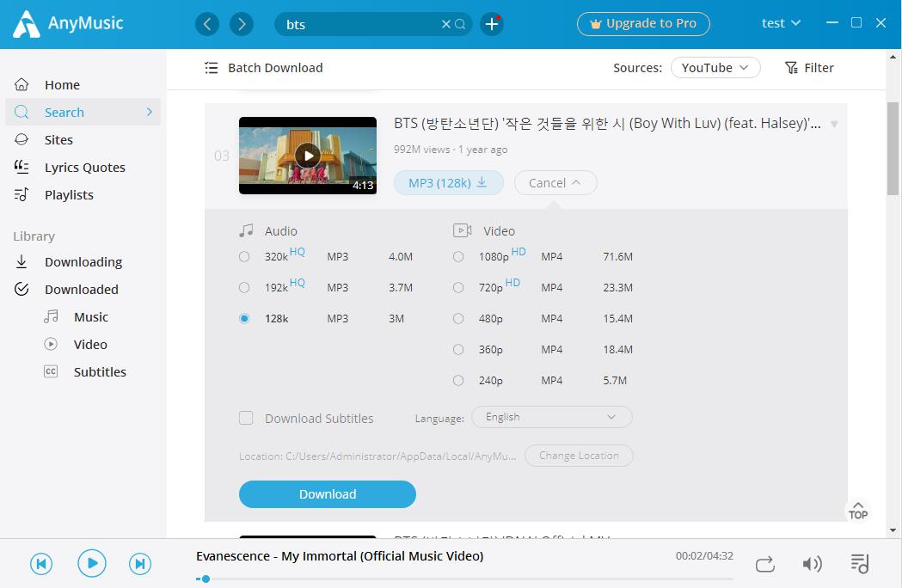
Task: Open the YouTube sources dropdown
Action: coord(715,68)
